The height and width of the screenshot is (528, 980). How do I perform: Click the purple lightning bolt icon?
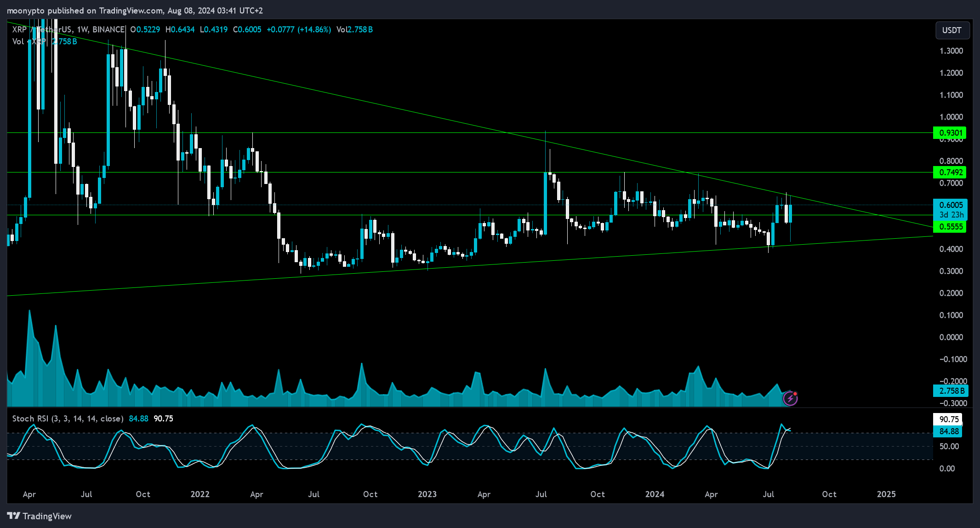[790, 398]
